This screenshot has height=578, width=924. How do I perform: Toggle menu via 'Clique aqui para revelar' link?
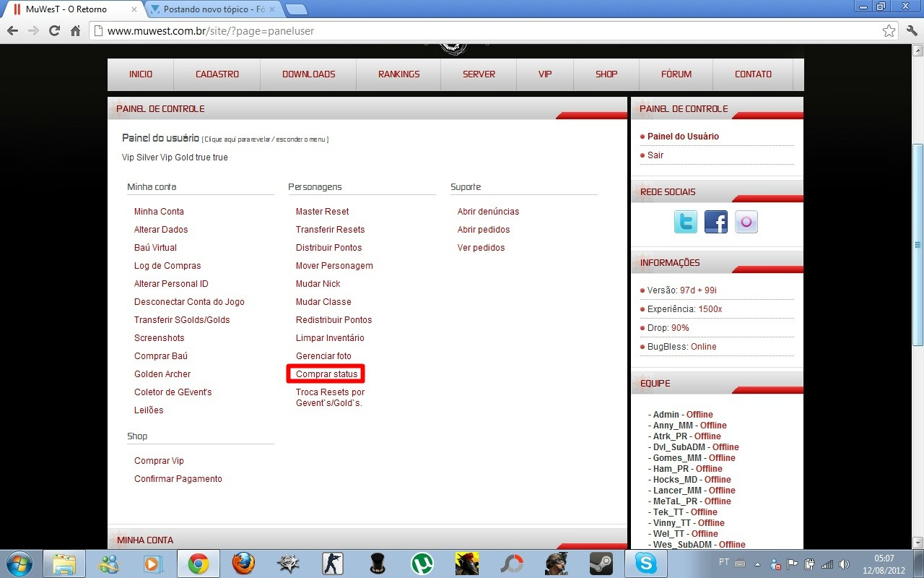click(x=265, y=139)
